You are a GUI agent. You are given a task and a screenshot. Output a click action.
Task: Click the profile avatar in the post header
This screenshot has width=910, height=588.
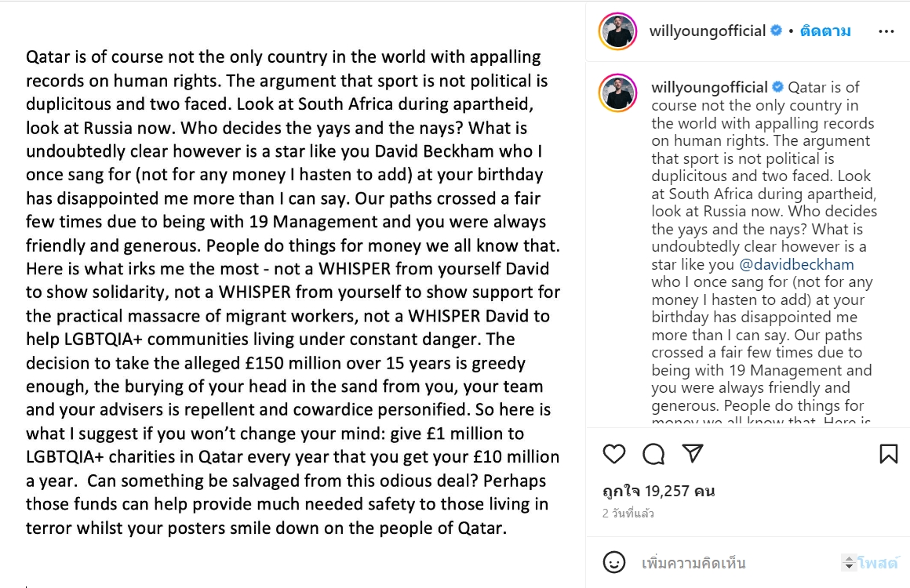pyautogui.click(x=617, y=31)
